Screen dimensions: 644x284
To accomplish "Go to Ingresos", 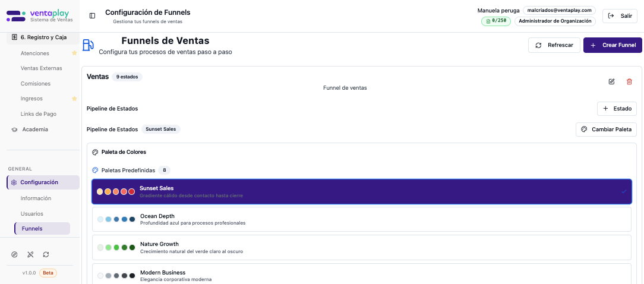I will [x=31, y=99].
